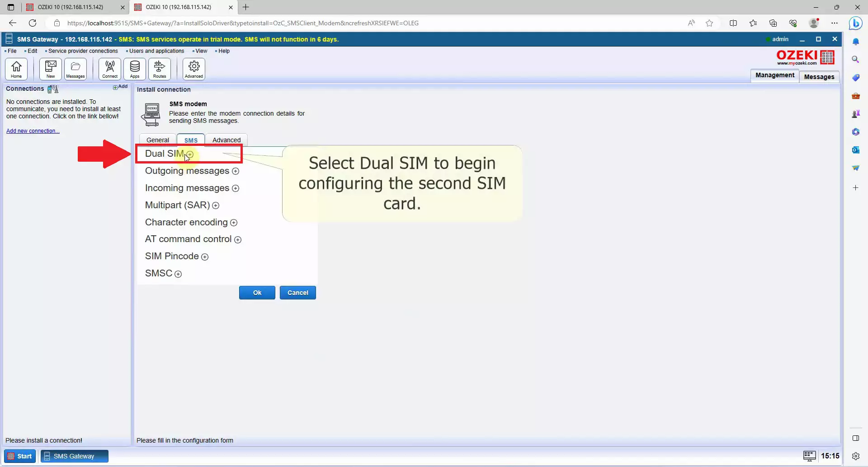Click the browser profile avatar icon
868x467 pixels.
pyautogui.click(x=813, y=23)
